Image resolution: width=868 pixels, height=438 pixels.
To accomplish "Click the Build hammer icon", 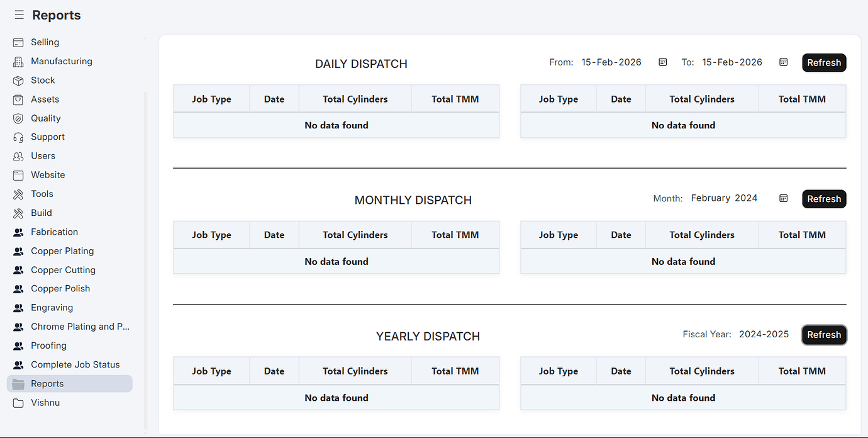I will pyautogui.click(x=18, y=213).
